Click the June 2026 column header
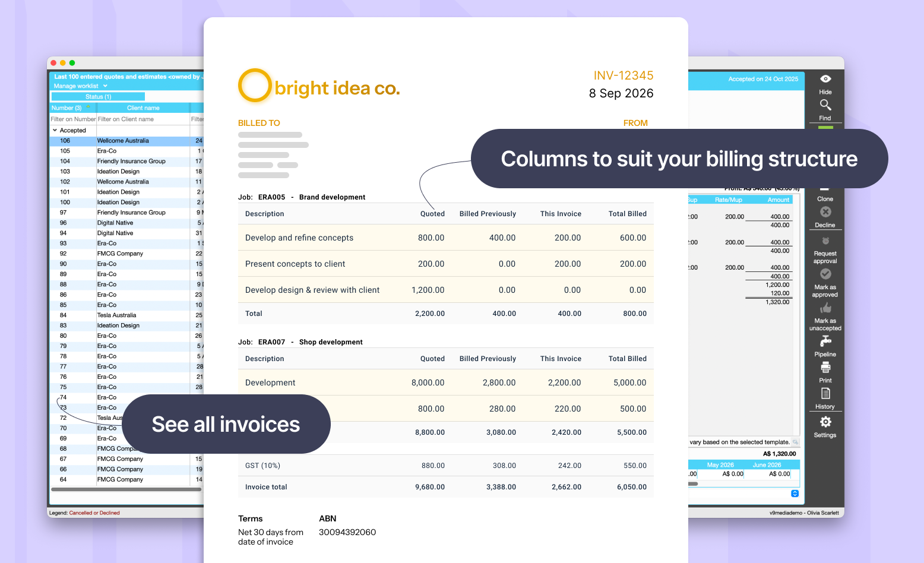The image size is (924, 563). tap(767, 465)
